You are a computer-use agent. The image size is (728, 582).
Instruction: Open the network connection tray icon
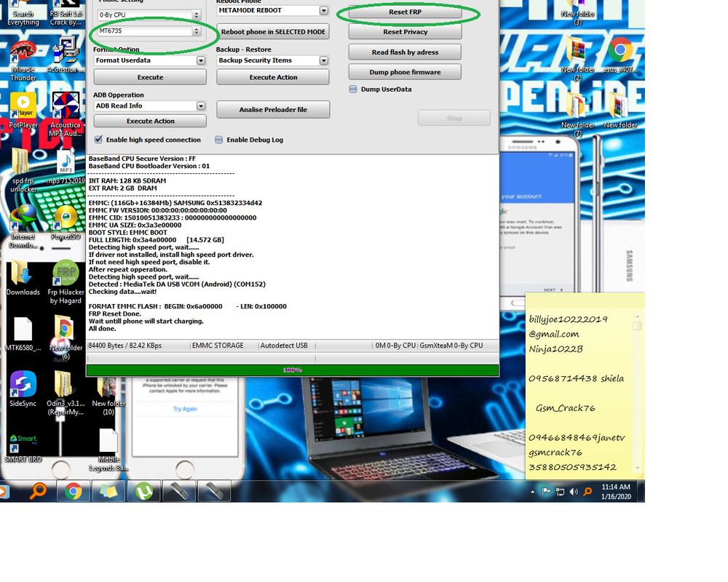tap(560, 492)
